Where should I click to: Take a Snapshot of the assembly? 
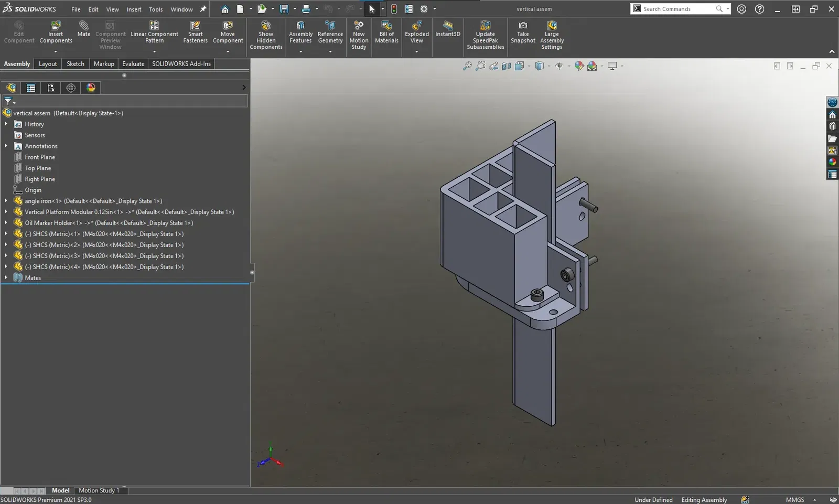click(523, 33)
